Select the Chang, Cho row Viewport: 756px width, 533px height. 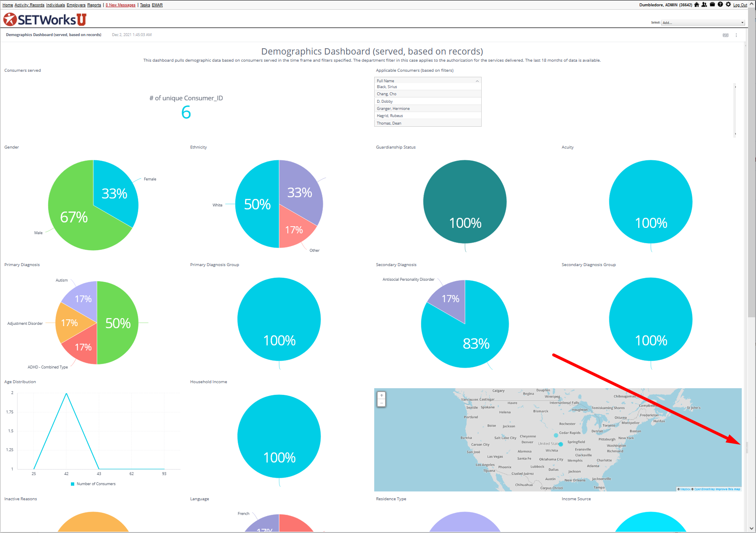[428, 94]
